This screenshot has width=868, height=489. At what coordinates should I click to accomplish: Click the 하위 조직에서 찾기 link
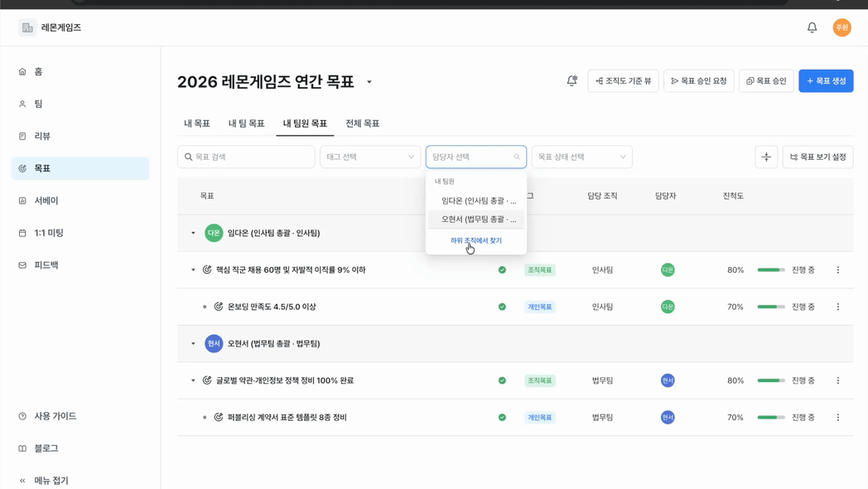point(476,241)
